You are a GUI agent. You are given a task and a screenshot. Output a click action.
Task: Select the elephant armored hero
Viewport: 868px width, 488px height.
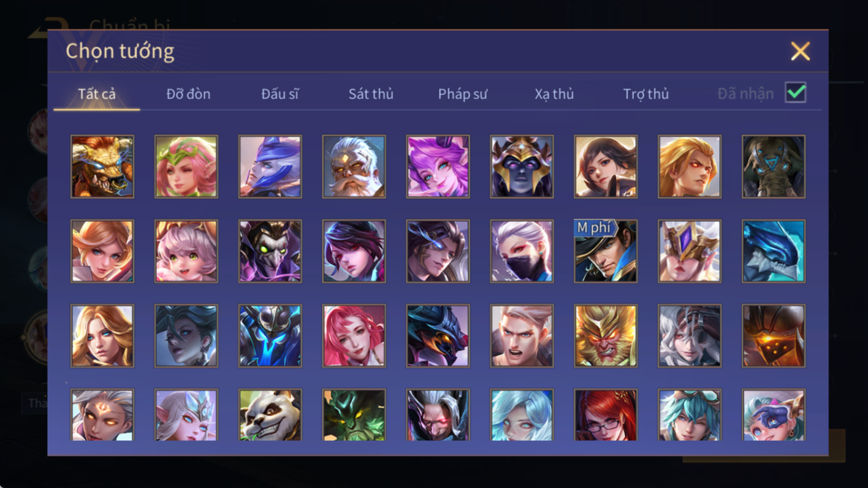pyautogui.click(x=773, y=167)
